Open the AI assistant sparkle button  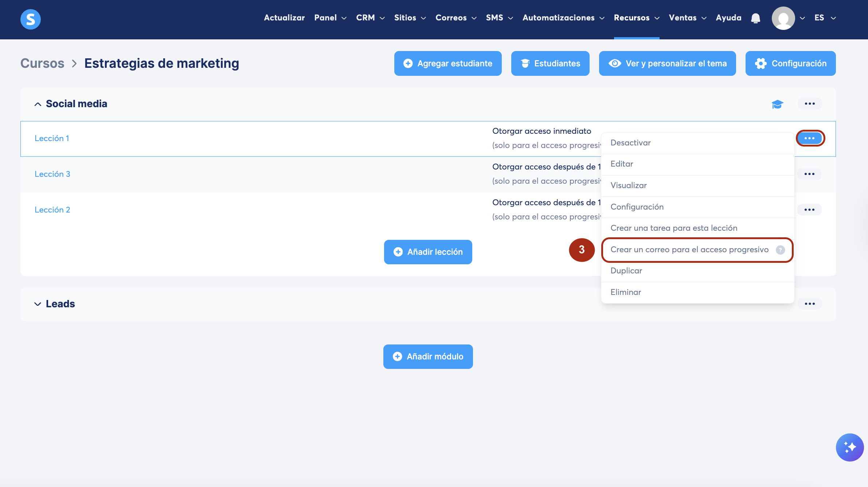pyautogui.click(x=849, y=447)
